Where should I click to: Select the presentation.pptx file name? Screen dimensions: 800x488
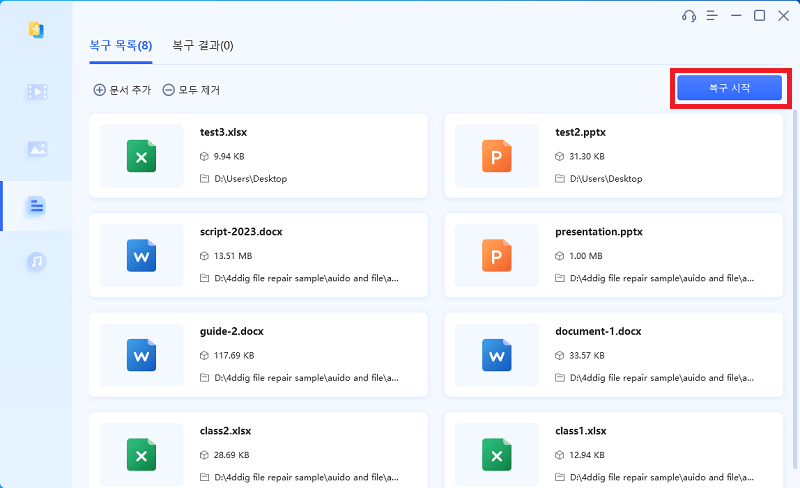[x=598, y=232]
